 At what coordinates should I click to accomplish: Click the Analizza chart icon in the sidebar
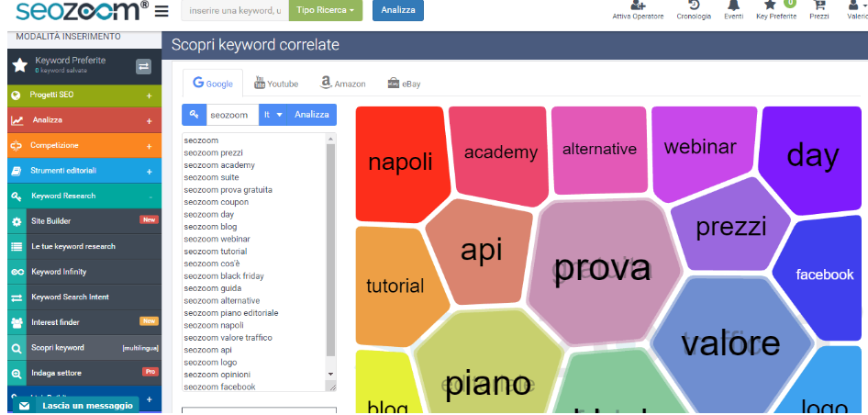coord(17,120)
